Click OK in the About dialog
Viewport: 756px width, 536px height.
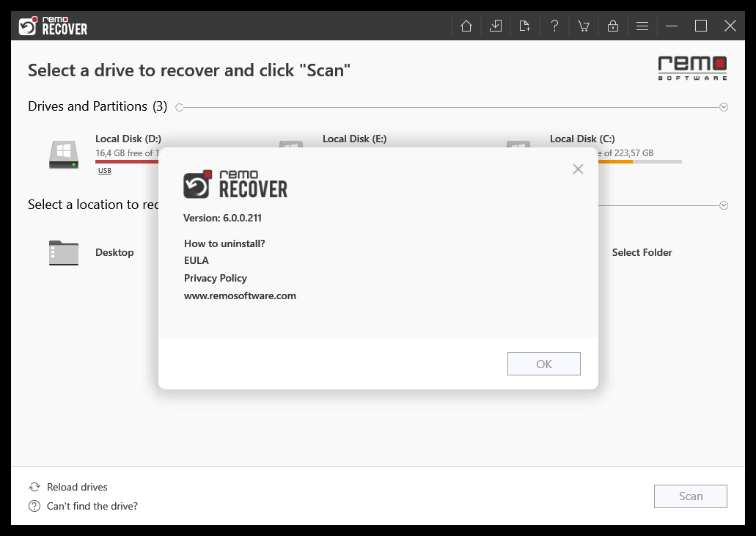coord(544,364)
